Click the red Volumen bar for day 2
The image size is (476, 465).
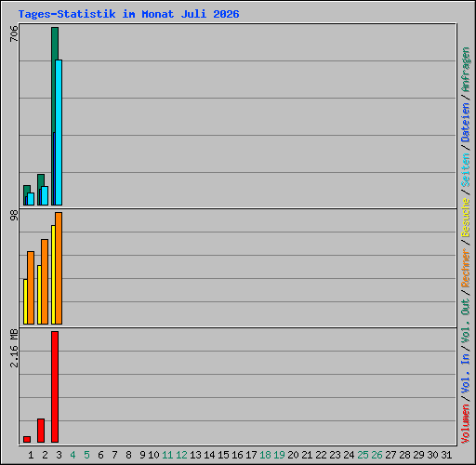click(41, 431)
